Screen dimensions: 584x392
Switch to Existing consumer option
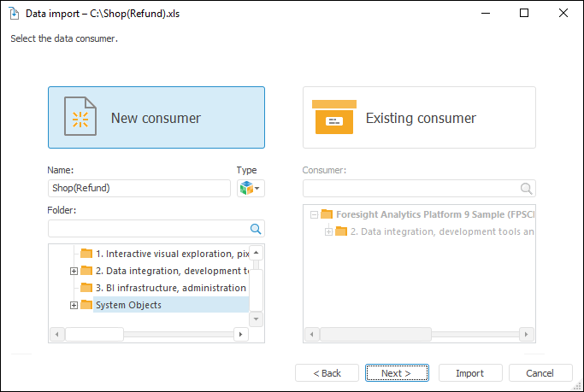click(419, 118)
